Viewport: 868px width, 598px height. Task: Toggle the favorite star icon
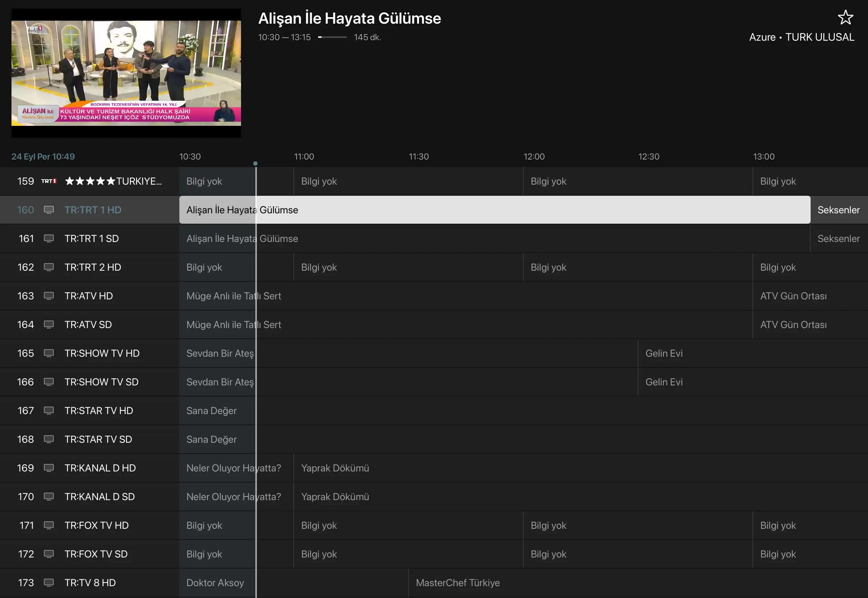[845, 17]
